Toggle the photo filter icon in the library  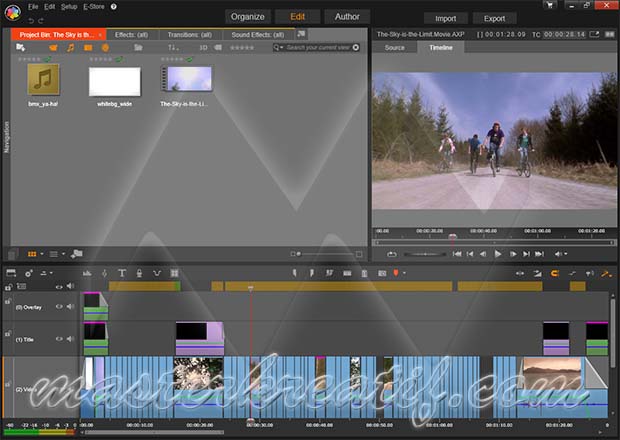click(88, 48)
